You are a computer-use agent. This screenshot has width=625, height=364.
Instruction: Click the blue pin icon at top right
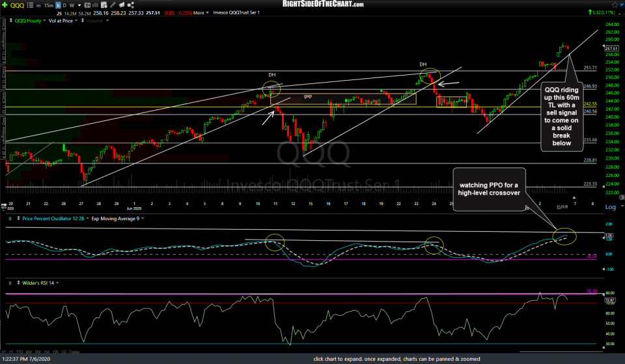[622, 5]
